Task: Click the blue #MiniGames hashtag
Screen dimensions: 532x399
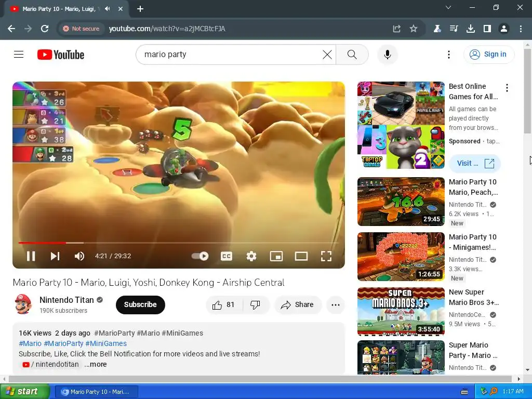Action: pyautogui.click(x=106, y=343)
